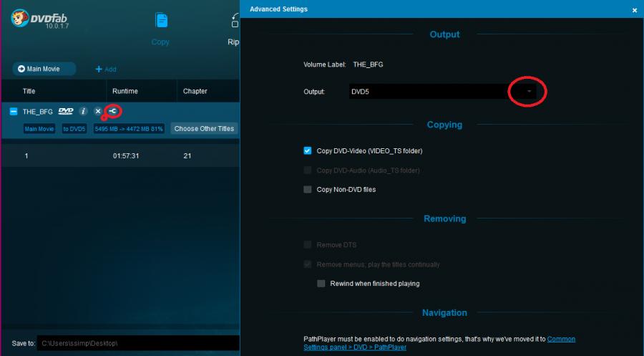
Task: Enable Copy Non-DVD files
Action: click(x=308, y=190)
